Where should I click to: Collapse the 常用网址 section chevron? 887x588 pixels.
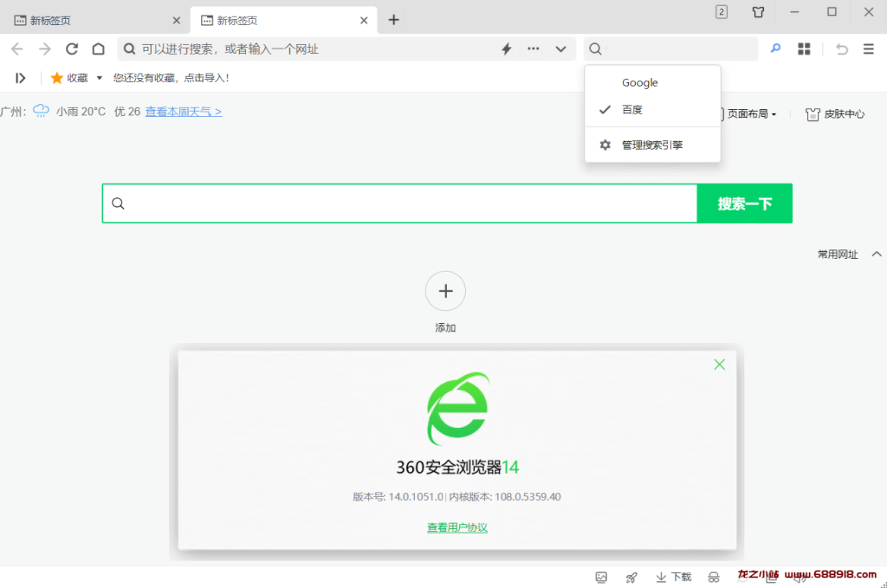(877, 254)
